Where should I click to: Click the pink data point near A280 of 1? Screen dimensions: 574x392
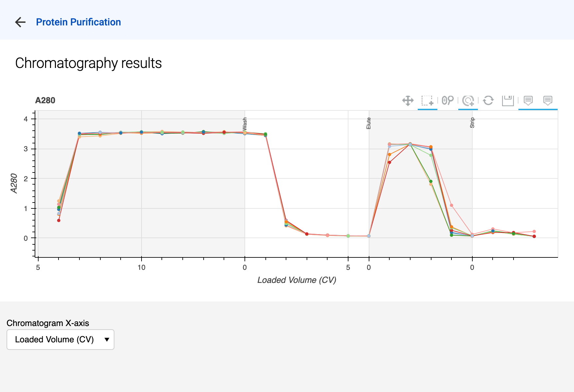tap(451, 205)
